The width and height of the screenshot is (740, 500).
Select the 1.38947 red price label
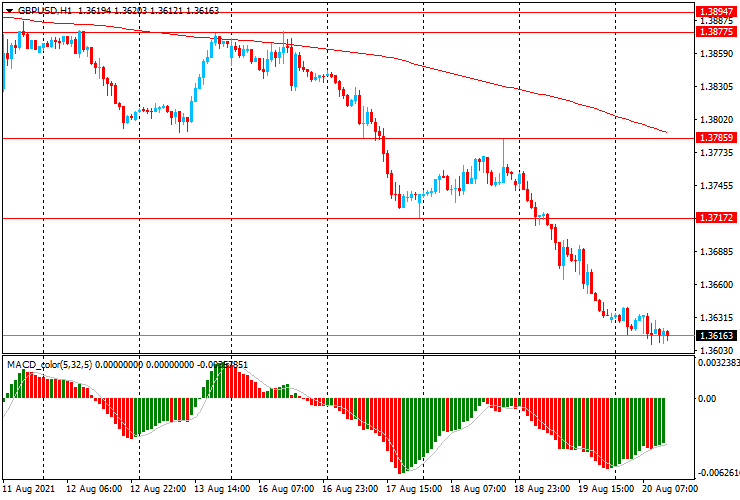716,12
